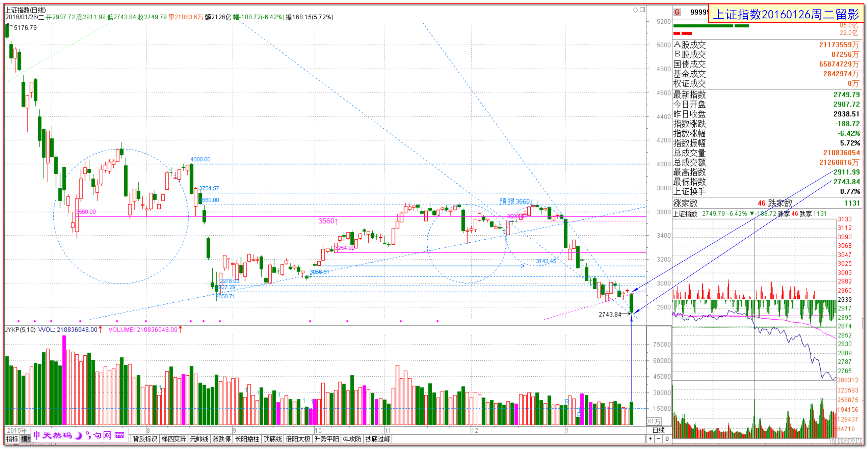Click the 指数涨跌 value -188.72
Screen dimensions: 868x449
[847, 124]
